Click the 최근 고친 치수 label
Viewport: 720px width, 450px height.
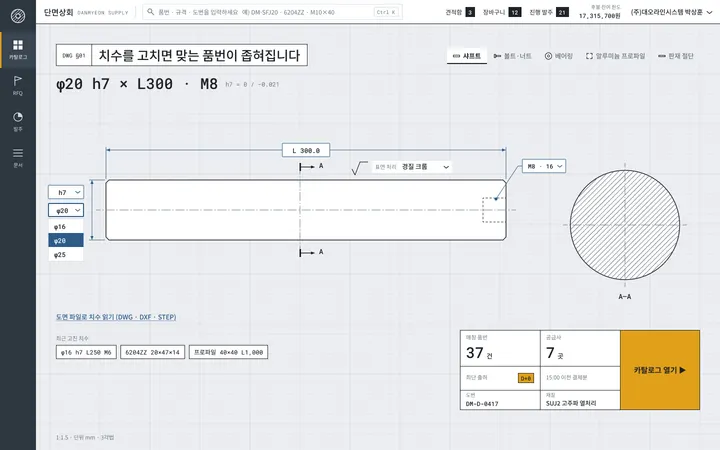(x=72, y=338)
